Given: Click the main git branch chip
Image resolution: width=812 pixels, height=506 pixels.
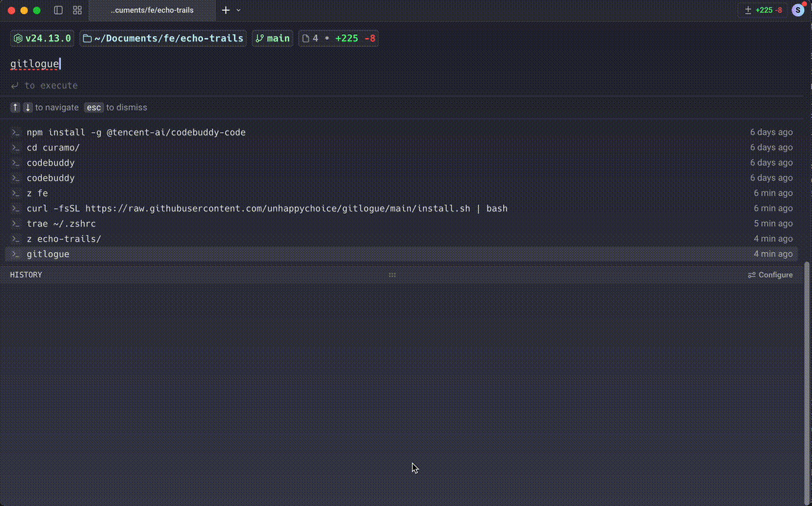Looking at the screenshot, I should click(272, 39).
